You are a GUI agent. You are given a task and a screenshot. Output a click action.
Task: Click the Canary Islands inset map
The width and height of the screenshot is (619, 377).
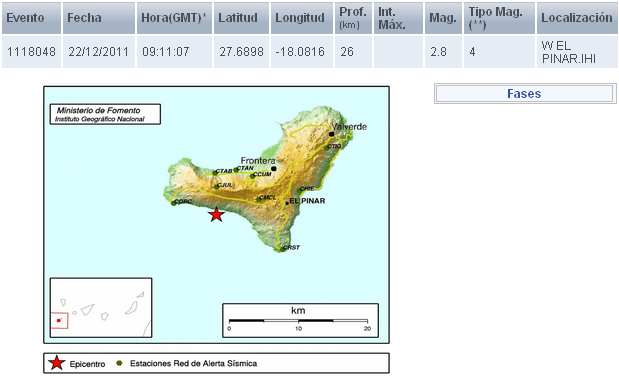pos(101,308)
